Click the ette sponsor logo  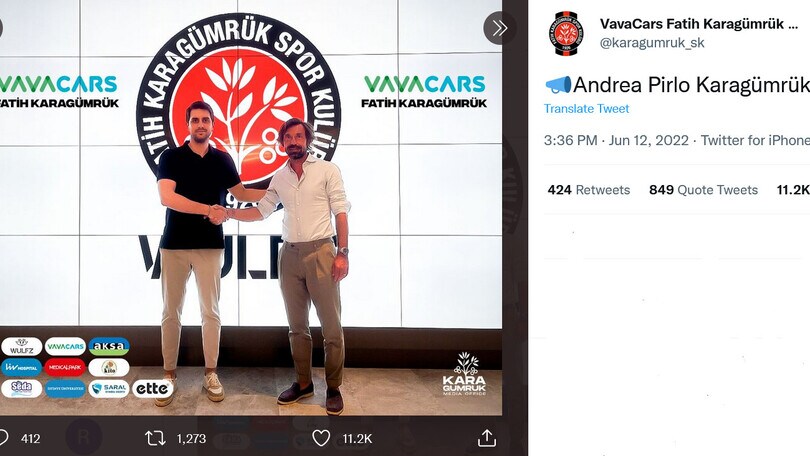click(x=152, y=388)
